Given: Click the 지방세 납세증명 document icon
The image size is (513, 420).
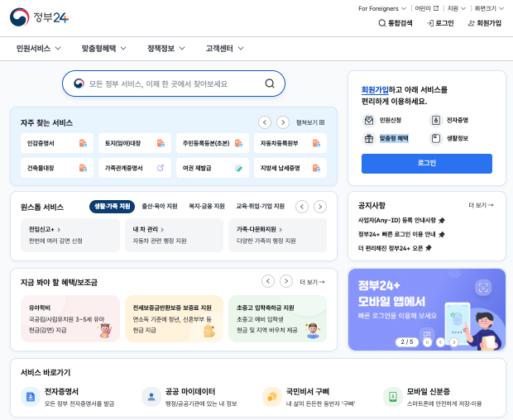Looking at the screenshot, I should tap(316, 169).
